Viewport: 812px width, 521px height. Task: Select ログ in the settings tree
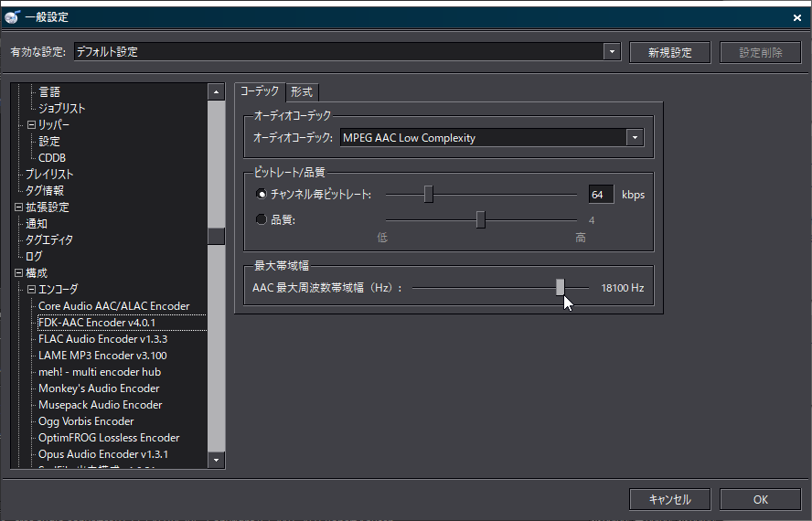[x=34, y=256]
